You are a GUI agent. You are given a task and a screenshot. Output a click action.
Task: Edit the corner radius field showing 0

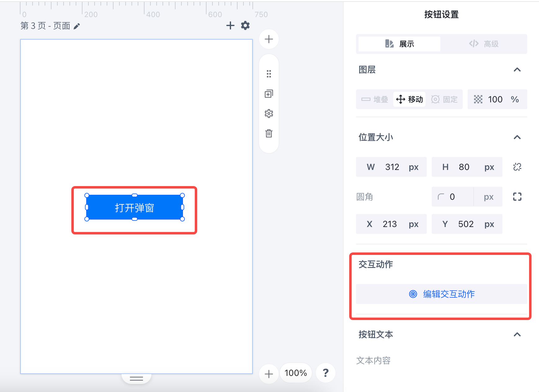[x=452, y=197]
